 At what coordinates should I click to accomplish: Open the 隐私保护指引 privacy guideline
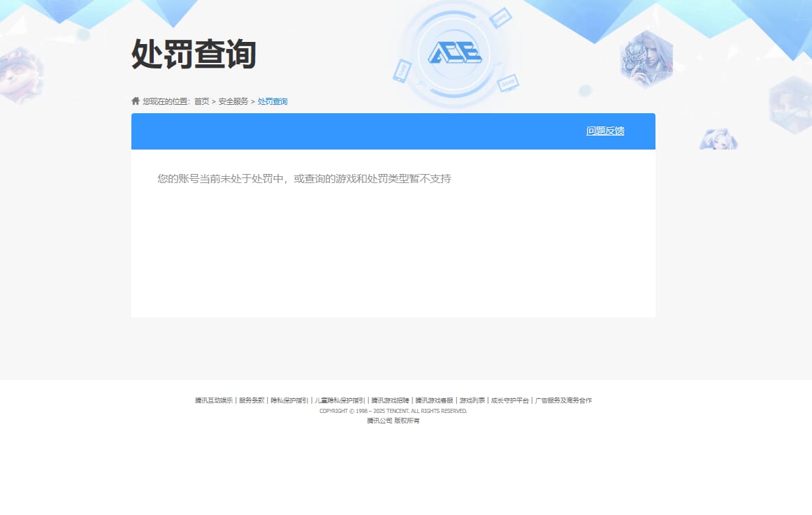(x=289, y=400)
